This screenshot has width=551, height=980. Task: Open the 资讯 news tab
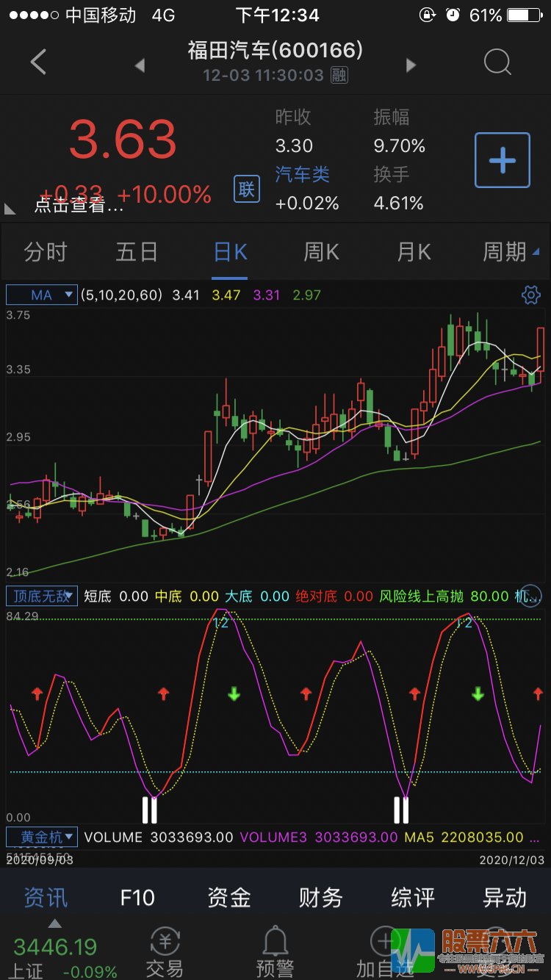[46, 897]
